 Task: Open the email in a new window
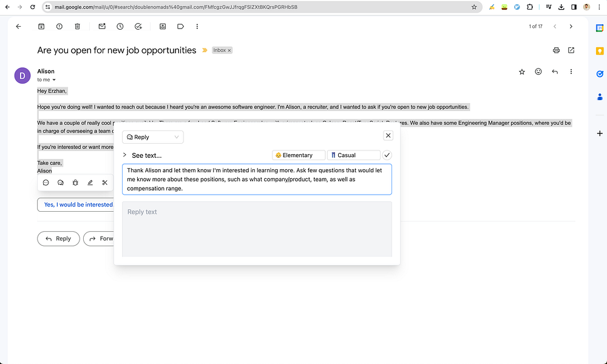(x=571, y=50)
